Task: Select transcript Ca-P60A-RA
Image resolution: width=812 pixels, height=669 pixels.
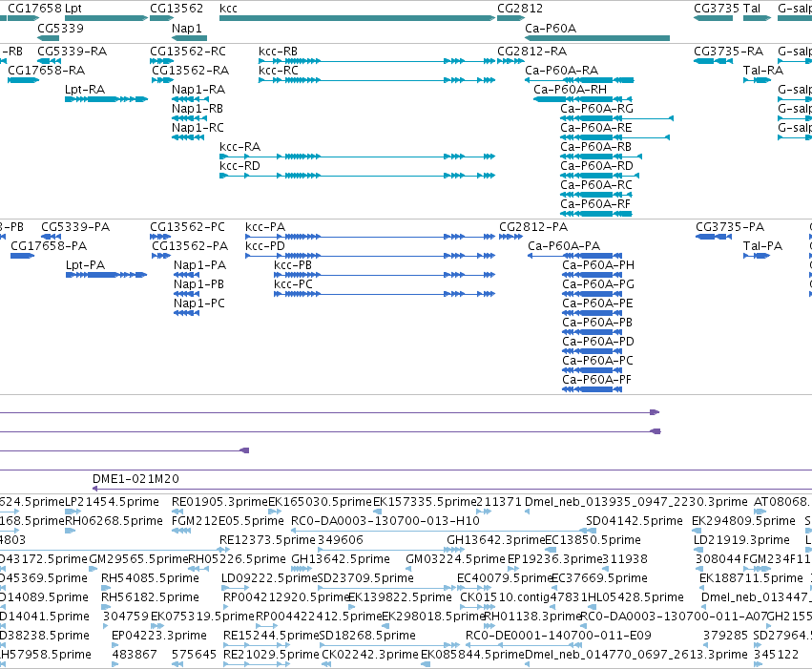Action: 561,71
